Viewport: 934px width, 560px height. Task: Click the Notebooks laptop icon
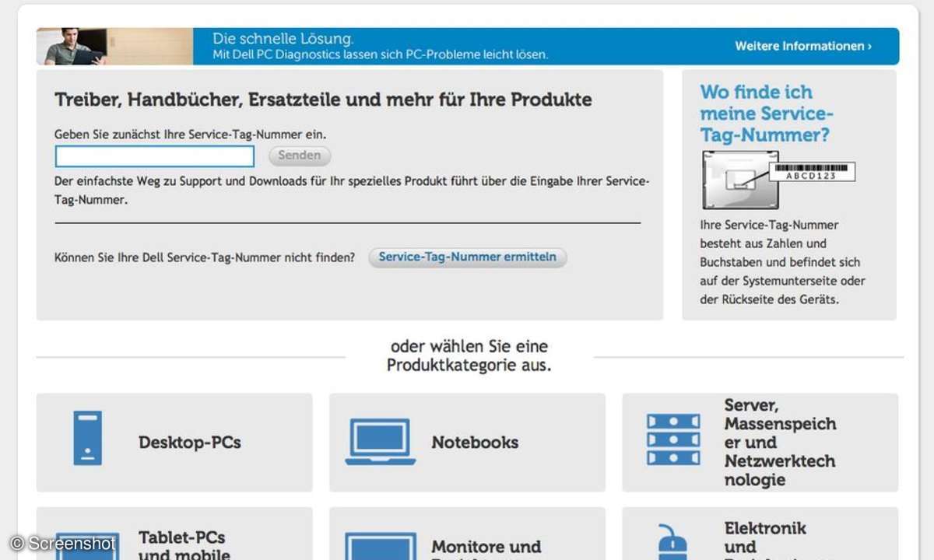tap(381, 442)
